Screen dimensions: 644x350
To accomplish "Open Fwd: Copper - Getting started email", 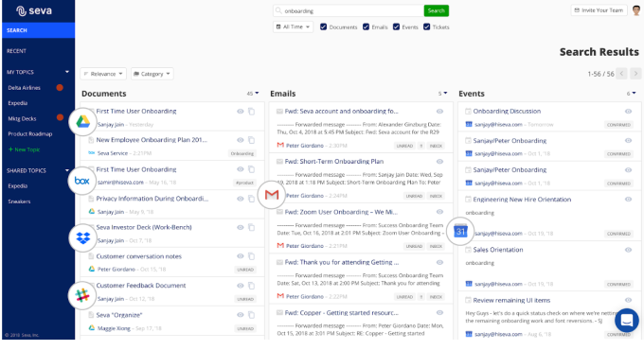I will (341, 313).
